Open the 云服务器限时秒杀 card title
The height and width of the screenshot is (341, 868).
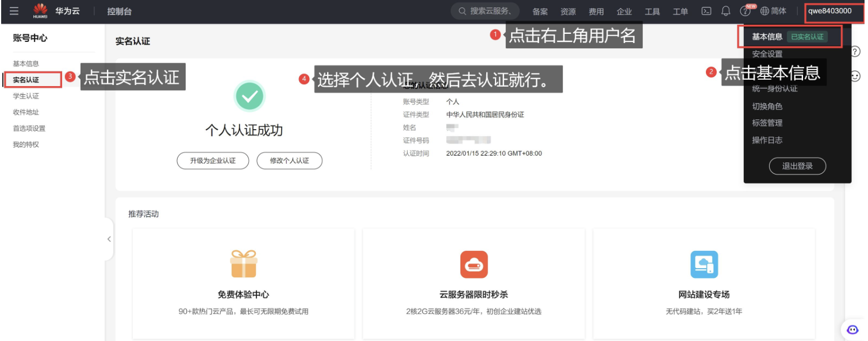[x=474, y=294]
